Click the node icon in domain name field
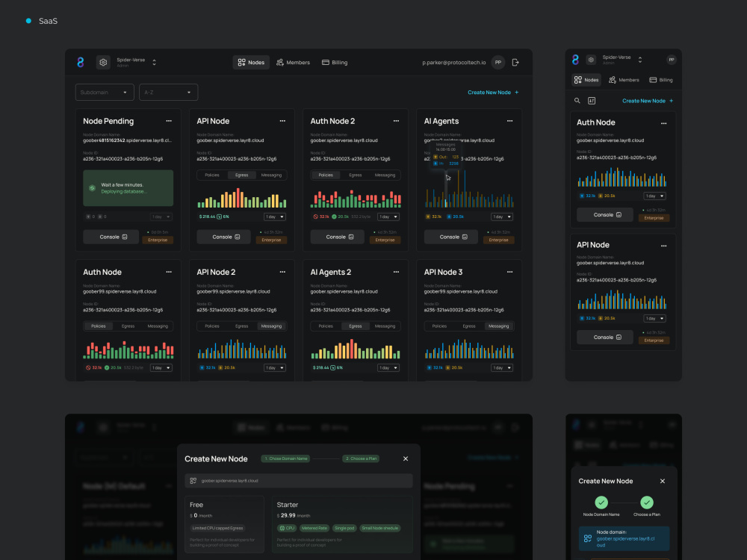This screenshot has height=560, width=747. [x=193, y=480]
